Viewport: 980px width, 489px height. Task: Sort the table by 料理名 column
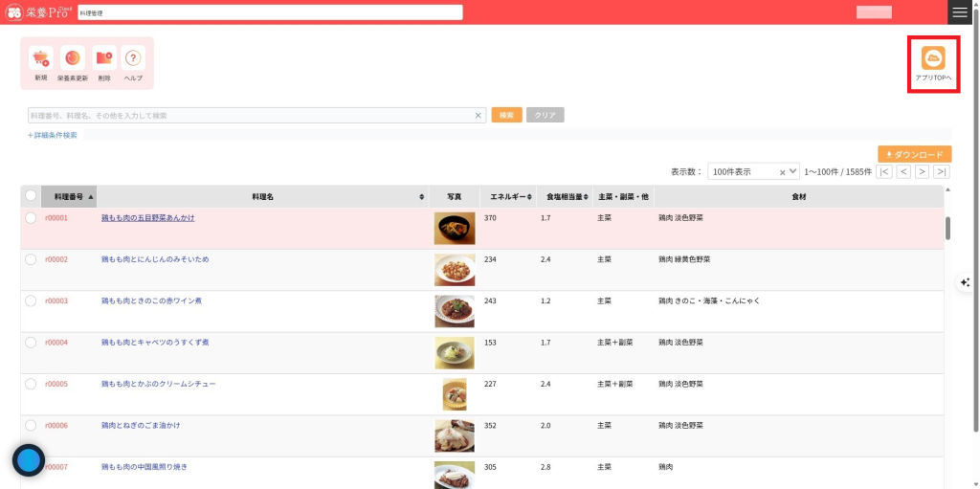point(263,196)
